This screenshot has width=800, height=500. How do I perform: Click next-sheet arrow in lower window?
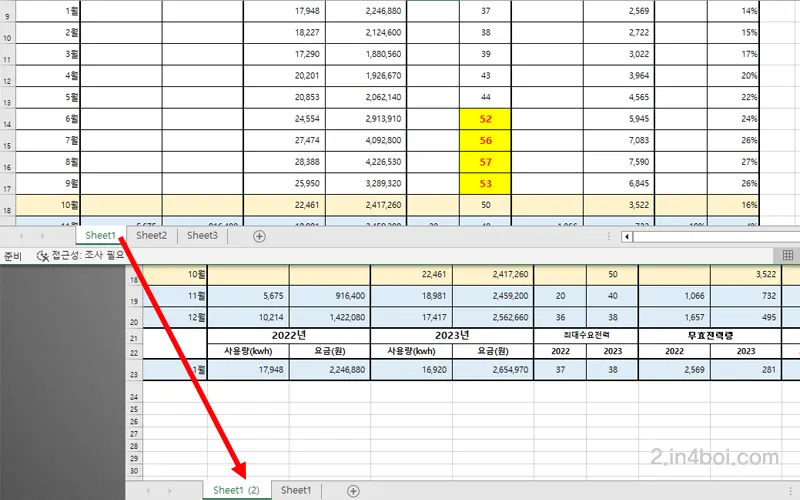click(x=169, y=491)
